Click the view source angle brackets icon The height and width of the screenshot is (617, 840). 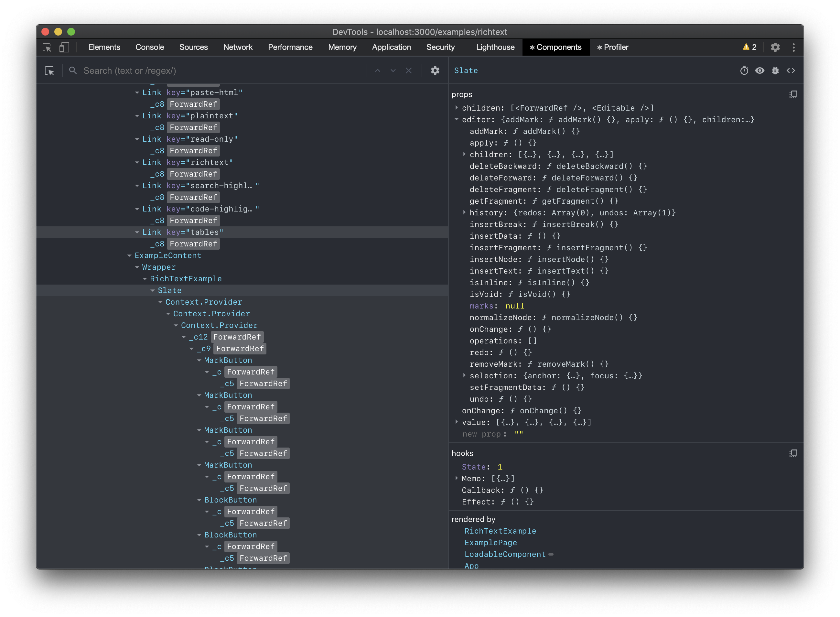pos(791,70)
